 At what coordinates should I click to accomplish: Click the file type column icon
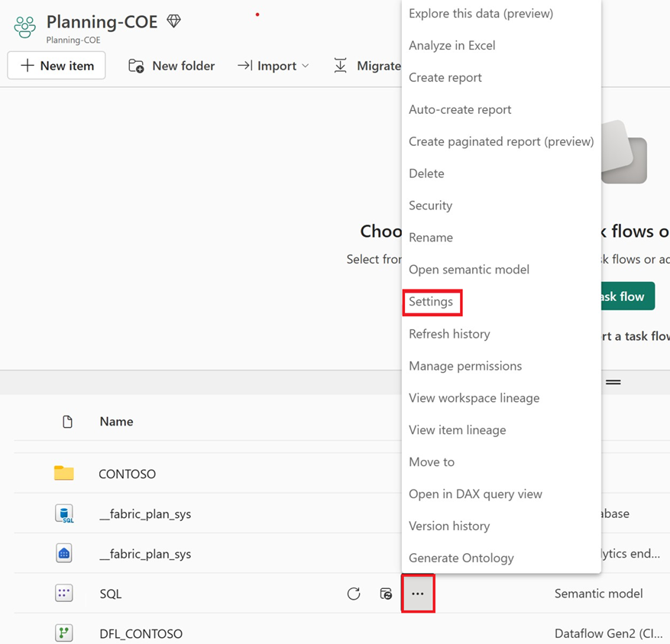tap(67, 422)
